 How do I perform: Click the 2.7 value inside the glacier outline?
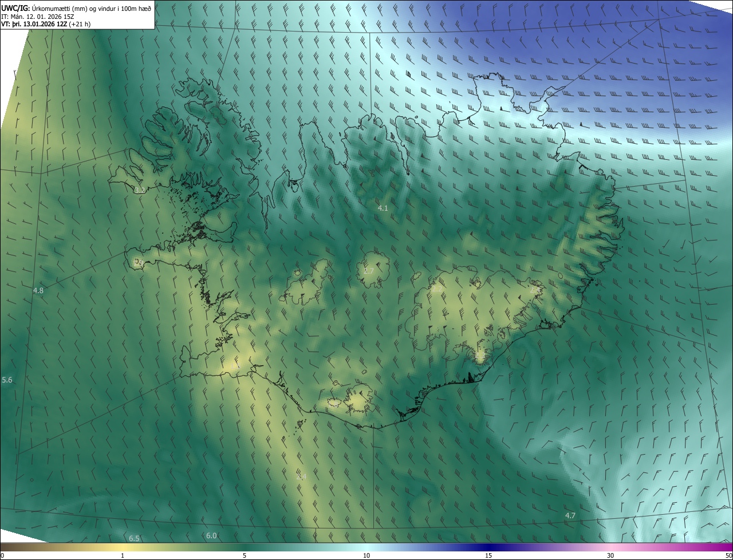(x=369, y=271)
